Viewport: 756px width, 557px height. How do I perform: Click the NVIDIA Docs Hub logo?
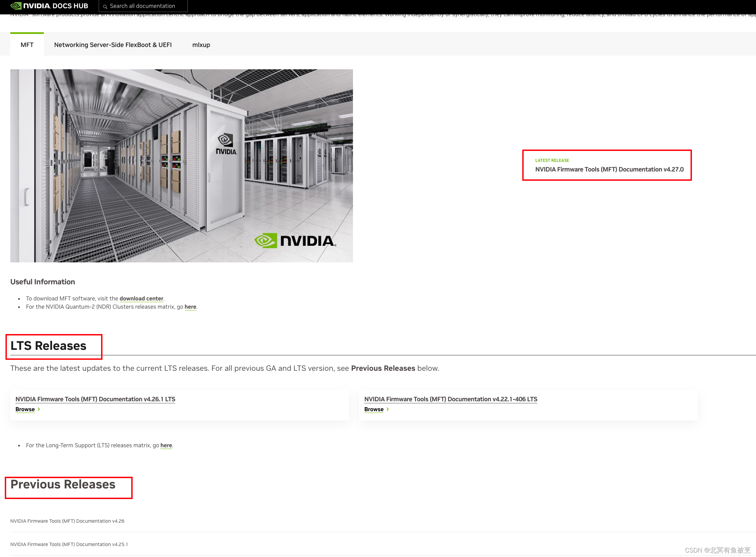[x=49, y=6]
